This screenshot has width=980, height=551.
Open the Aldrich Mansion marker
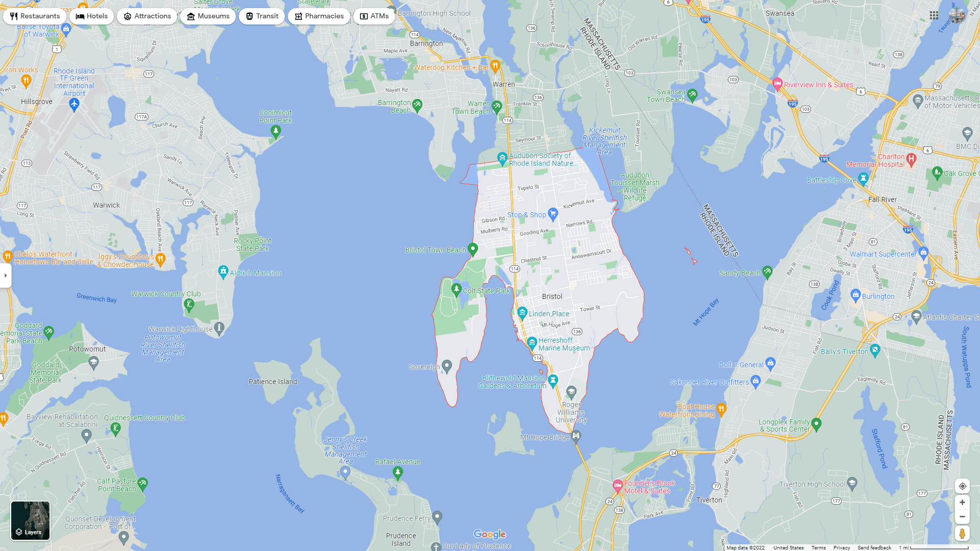tap(223, 271)
